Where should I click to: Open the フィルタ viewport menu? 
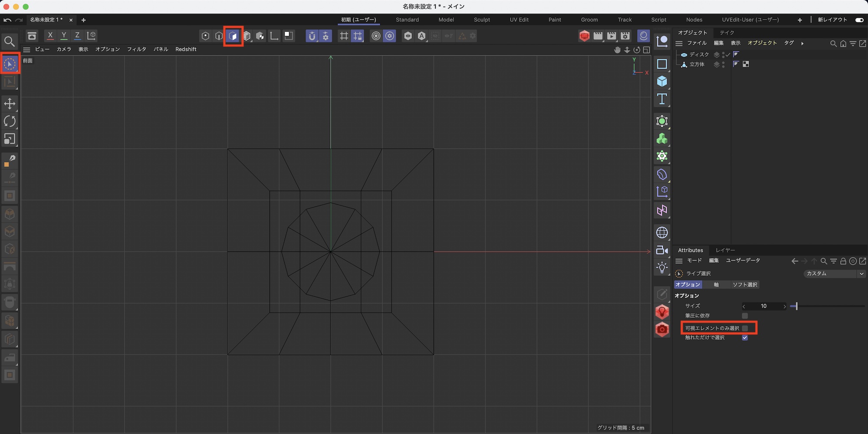coord(136,49)
